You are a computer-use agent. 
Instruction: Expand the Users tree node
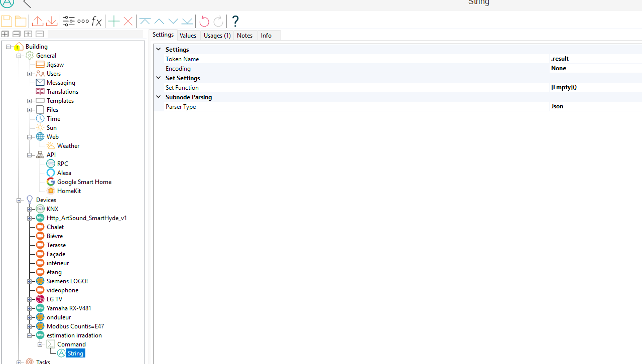[x=30, y=74]
